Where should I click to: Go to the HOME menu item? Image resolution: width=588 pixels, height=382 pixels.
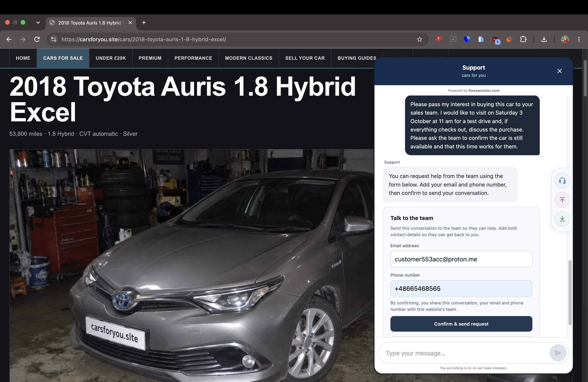coord(23,58)
